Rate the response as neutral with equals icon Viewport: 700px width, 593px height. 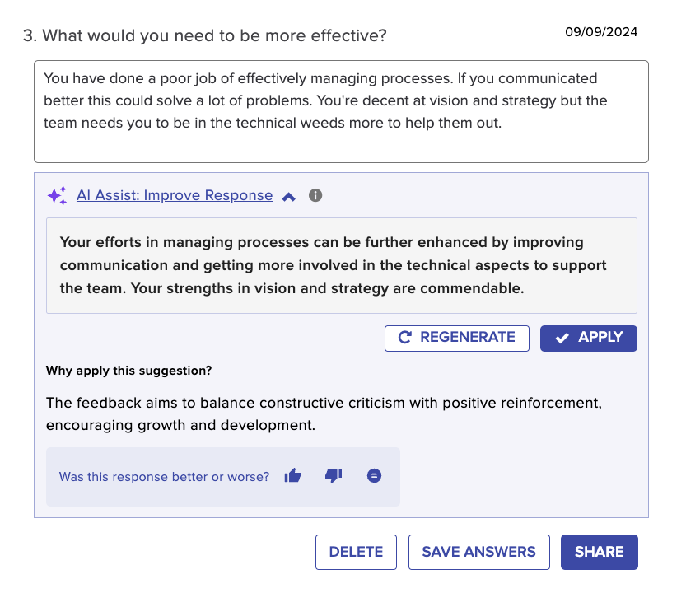tap(374, 476)
